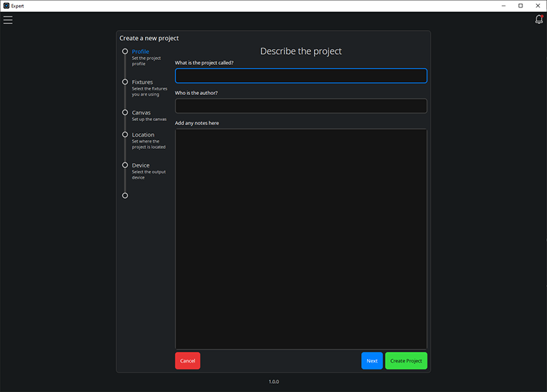Click inside the notes text area
This screenshot has height=392, width=547.
pyautogui.click(x=301, y=239)
